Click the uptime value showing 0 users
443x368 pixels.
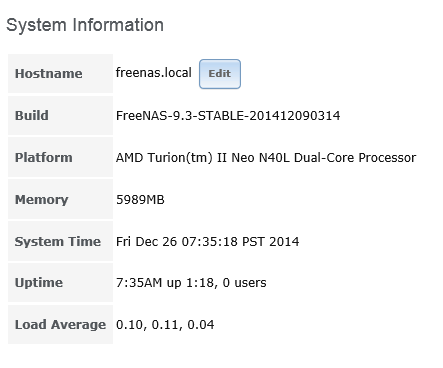191,283
